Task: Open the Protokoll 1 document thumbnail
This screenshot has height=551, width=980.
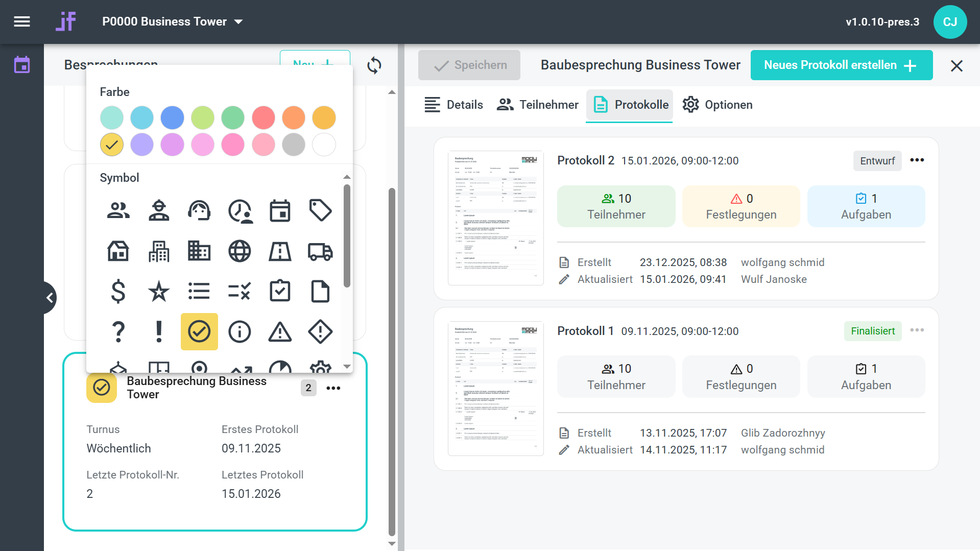Action: (495, 388)
